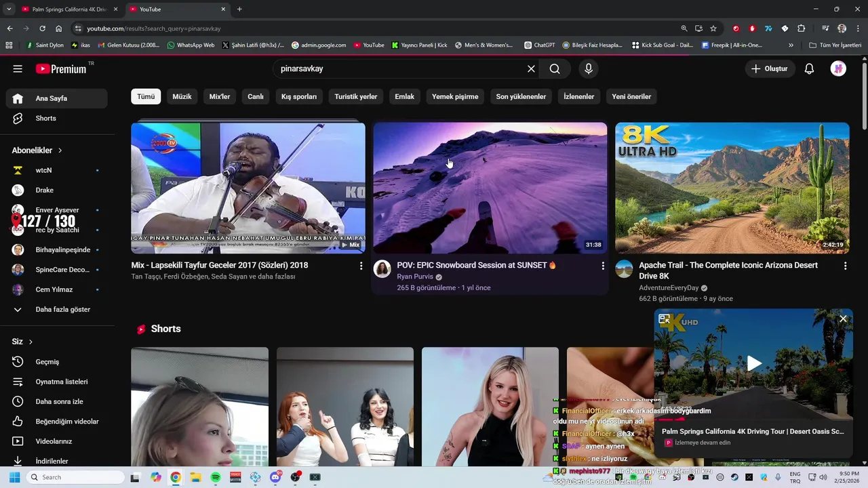
Task: Open the Lapsekili Tayfur Mix thumbnail
Action: click(248, 188)
